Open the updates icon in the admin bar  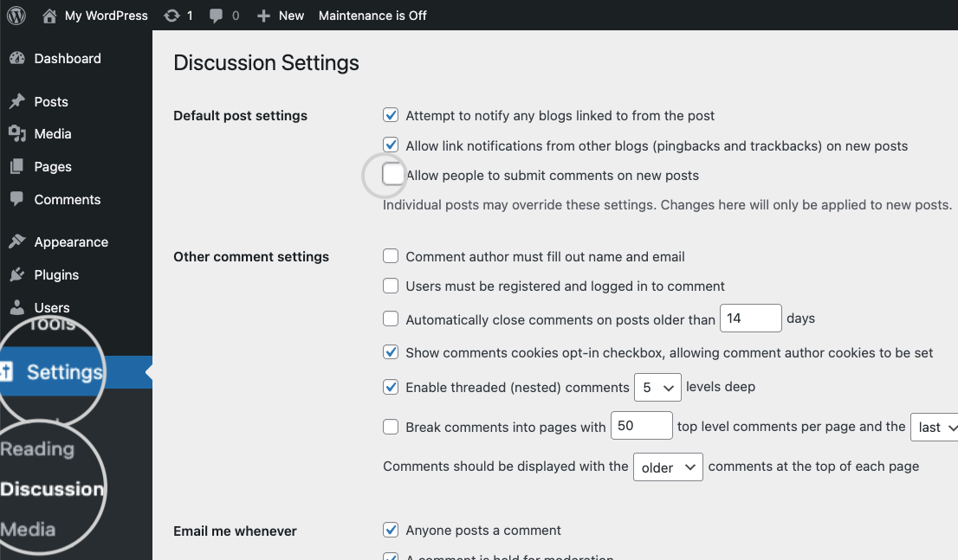[172, 16]
